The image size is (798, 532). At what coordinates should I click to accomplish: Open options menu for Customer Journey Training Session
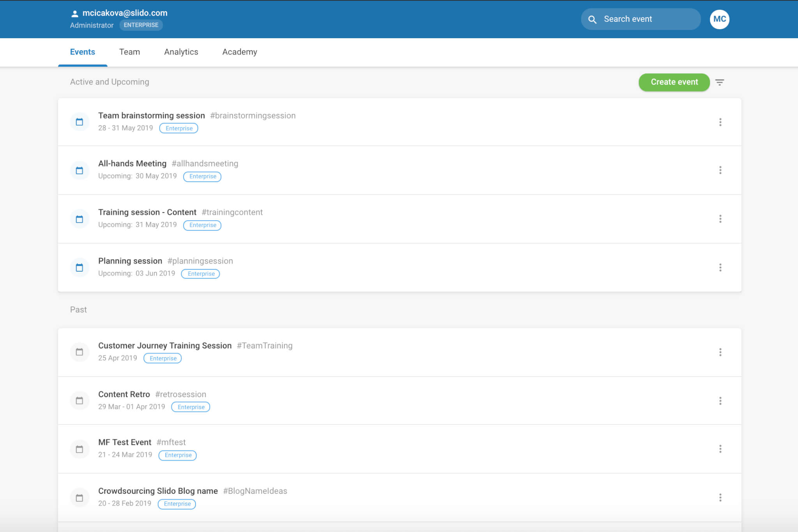pos(720,352)
